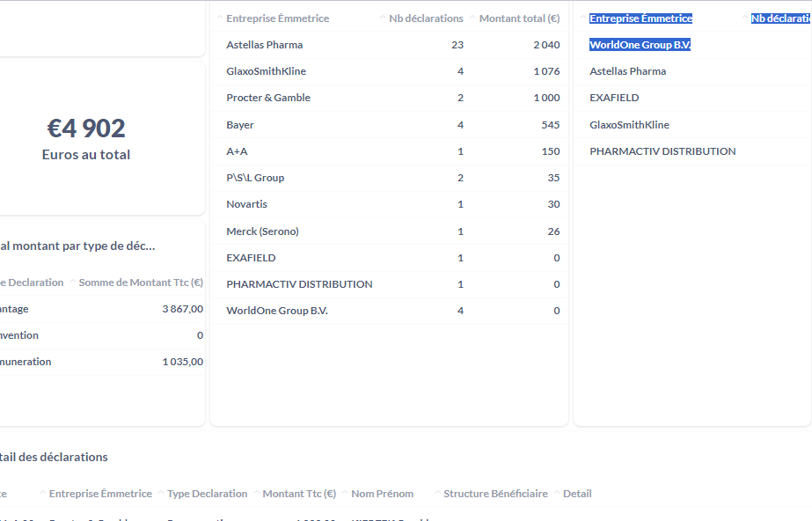The height and width of the screenshot is (521, 812).
Task: Sort by Somme de Montant Ttc (€)
Action: tap(141, 283)
